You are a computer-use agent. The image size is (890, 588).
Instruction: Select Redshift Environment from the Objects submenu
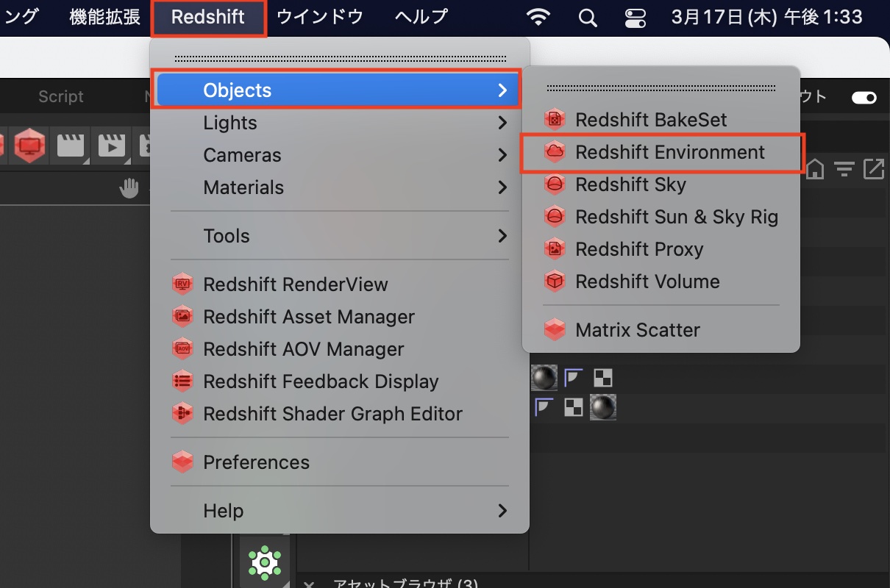pyautogui.click(x=669, y=152)
